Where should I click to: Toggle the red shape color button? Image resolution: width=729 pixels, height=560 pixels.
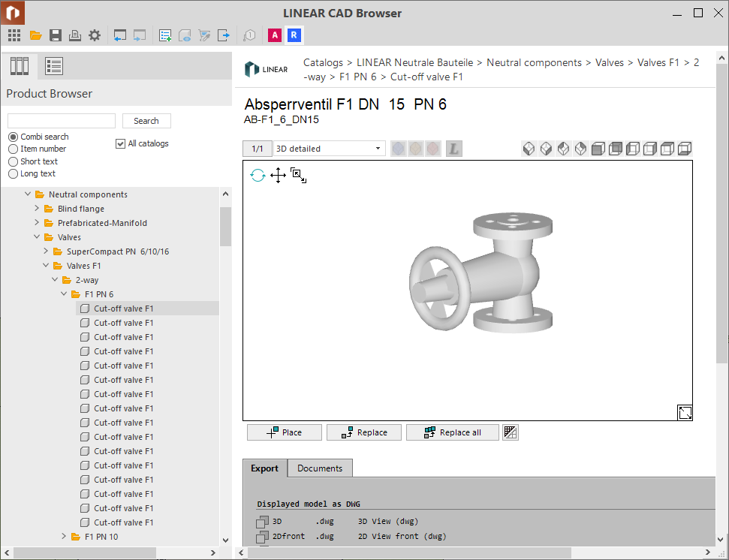(x=433, y=149)
